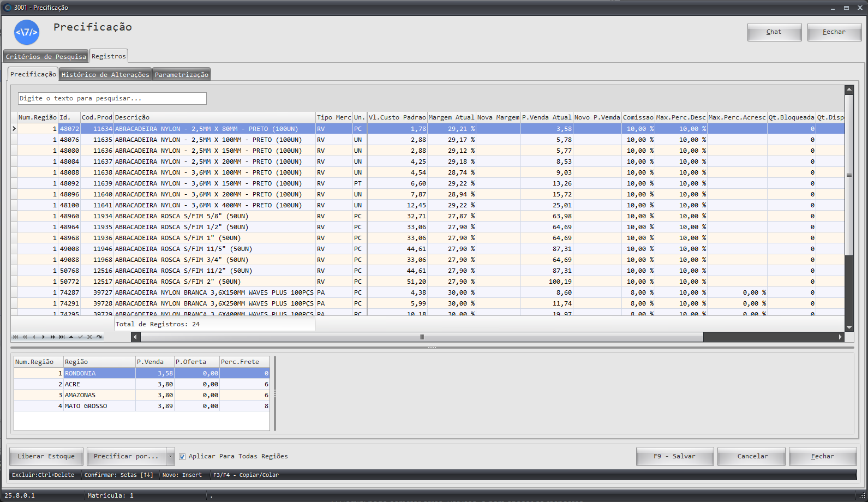Open the Parametrização tab
Screen dimensions: 868x502
click(181, 75)
